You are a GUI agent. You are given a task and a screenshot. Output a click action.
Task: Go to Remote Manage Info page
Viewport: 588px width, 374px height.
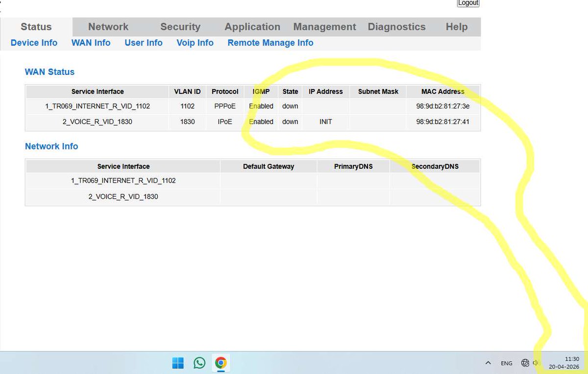pyautogui.click(x=270, y=43)
